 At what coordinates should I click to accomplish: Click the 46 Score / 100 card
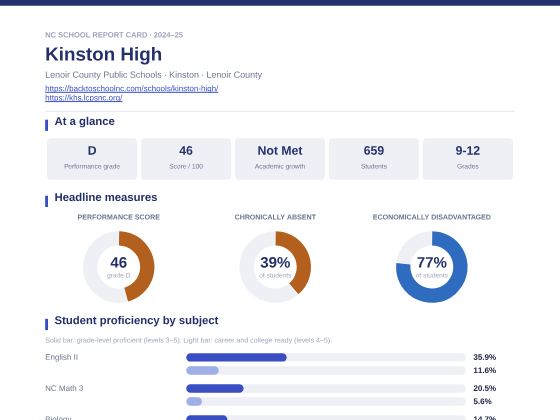tap(186, 159)
